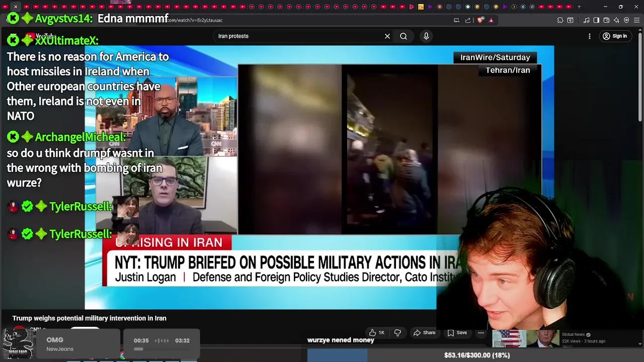
Task: Click the Sign in button
Action: pos(615,36)
